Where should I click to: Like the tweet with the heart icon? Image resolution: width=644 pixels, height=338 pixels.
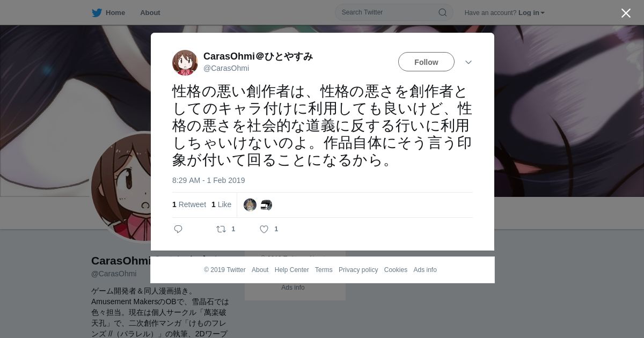pyautogui.click(x=264, y=229)
